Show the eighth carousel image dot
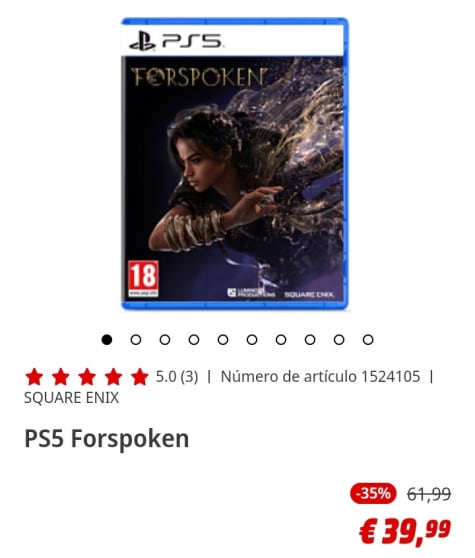475x558 pixels. [310, 340]
